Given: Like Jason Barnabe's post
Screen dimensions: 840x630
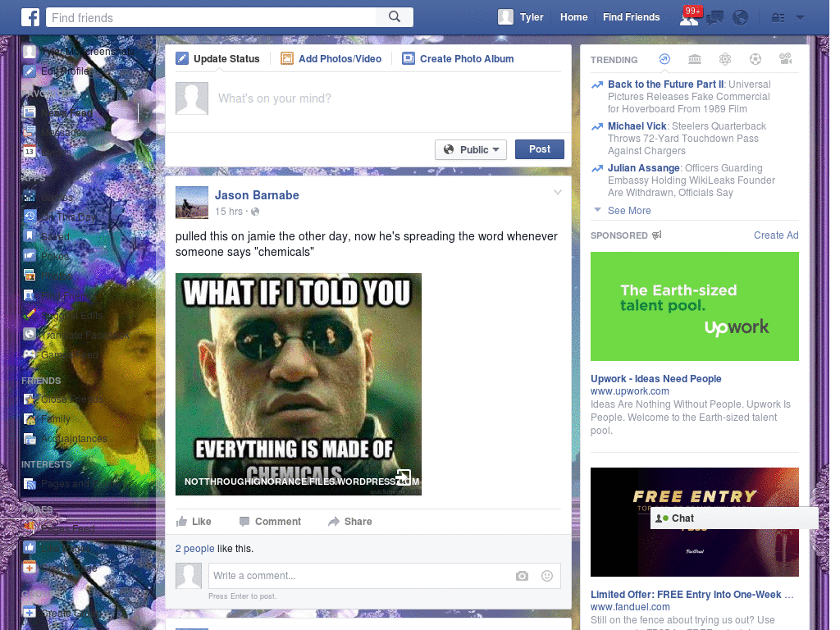Looking at the screenshot, I should 194,521.
